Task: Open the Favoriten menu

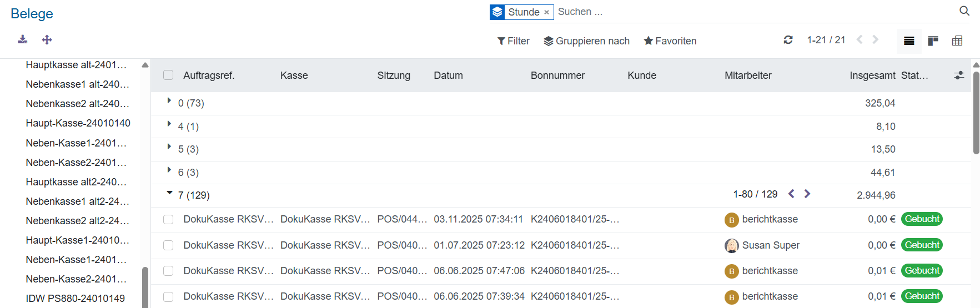Action: (670, 41)
